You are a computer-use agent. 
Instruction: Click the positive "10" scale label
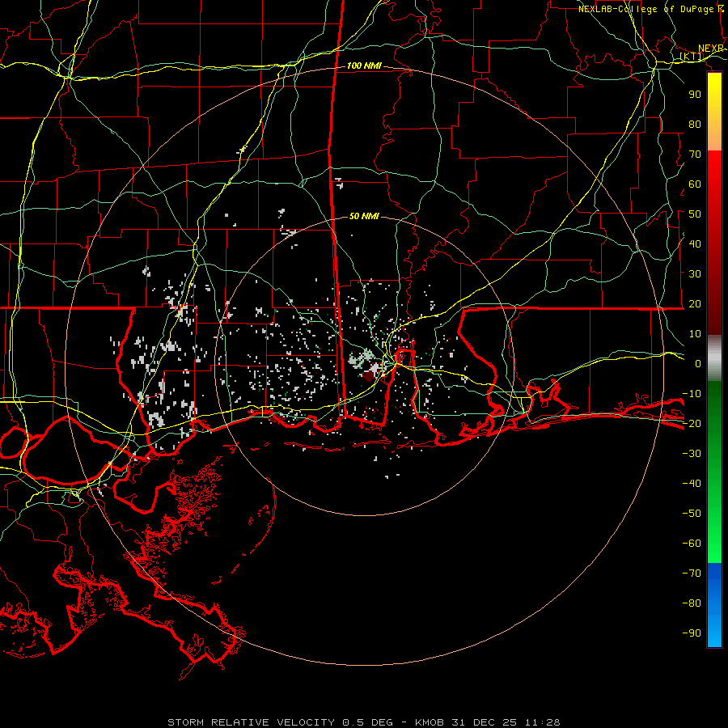pyautogui.click(x=695, y=334)
